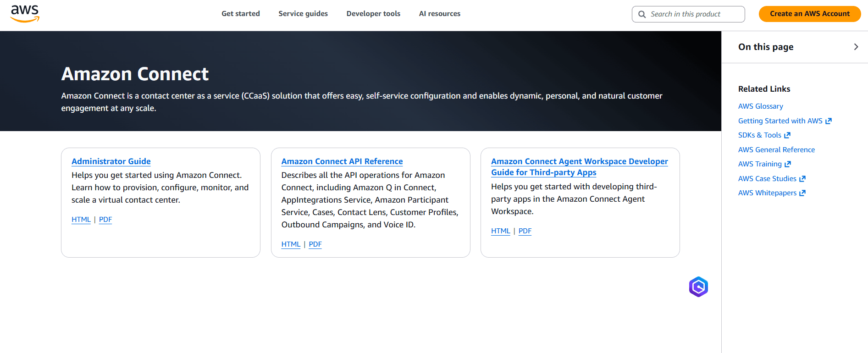Collapse the On this page panel chevron
Viewport: 868px width, 353px height.
pyautogui.click(x=856, y=47)
